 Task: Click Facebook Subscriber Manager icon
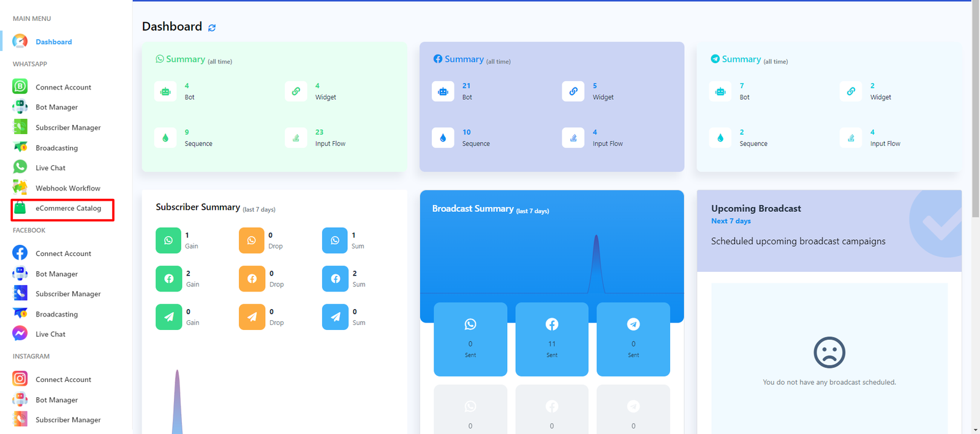[20, 293]
